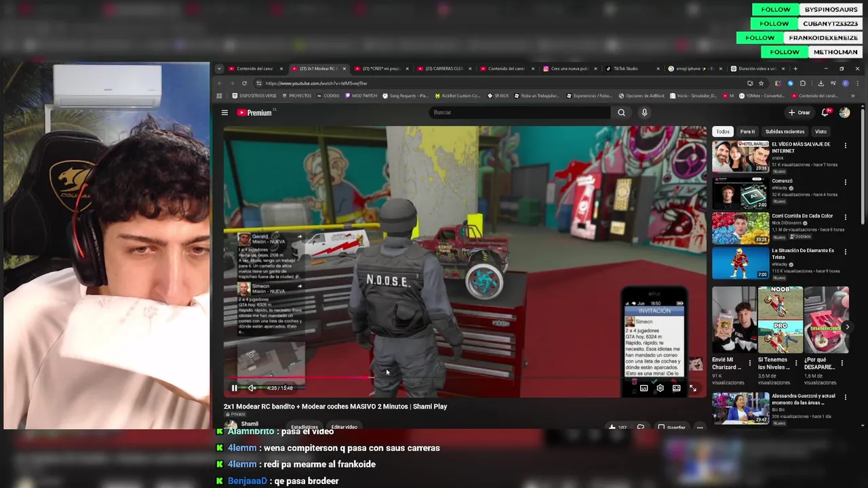Switch the player to theater mode
Image resolution: width=868 pixels, height=488 pixels.
tap(676, 388)
